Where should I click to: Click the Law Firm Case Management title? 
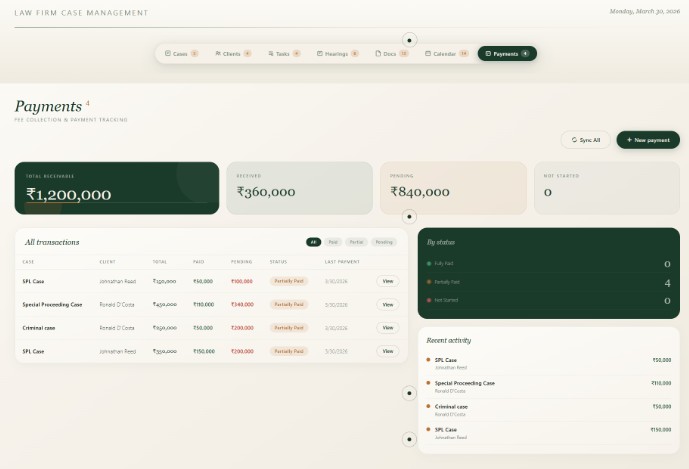pyautogui.click(x=81, y=13)
